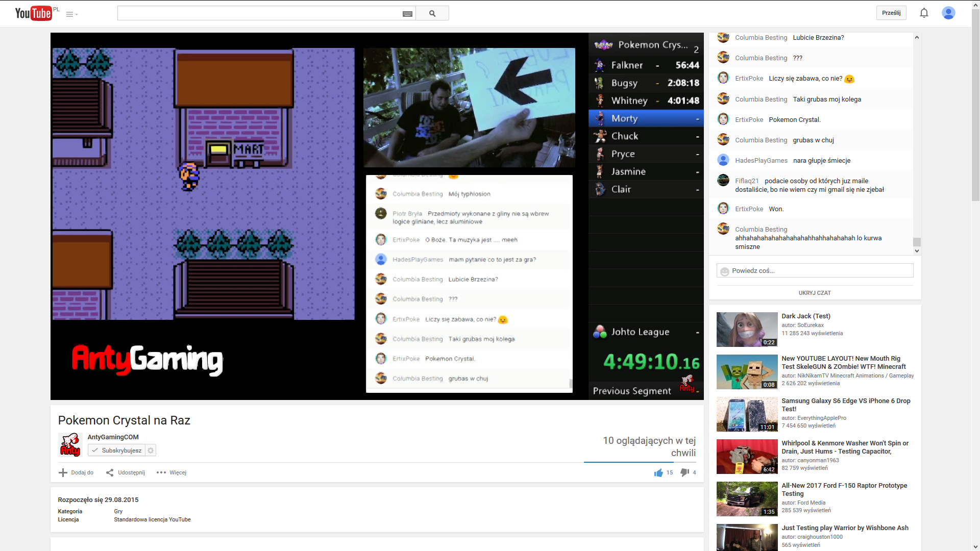980x551 pixels.
Task: Click the Udostępnij share tab
Action: click(x=126, y=472)
